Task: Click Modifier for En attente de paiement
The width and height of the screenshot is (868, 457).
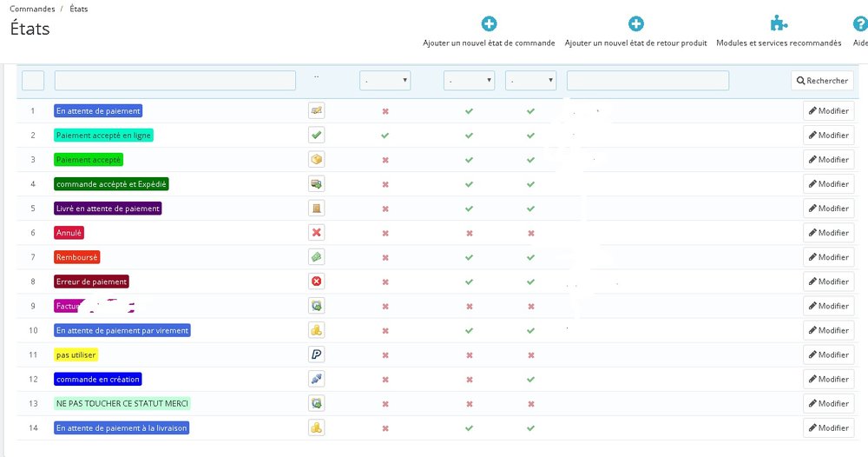Action: (x=829, y=111)
